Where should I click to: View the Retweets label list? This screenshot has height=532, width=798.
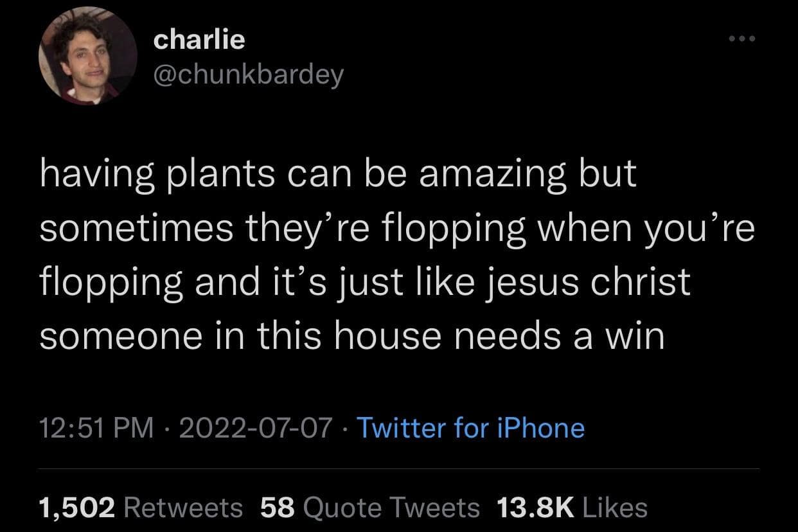point(182,508)
